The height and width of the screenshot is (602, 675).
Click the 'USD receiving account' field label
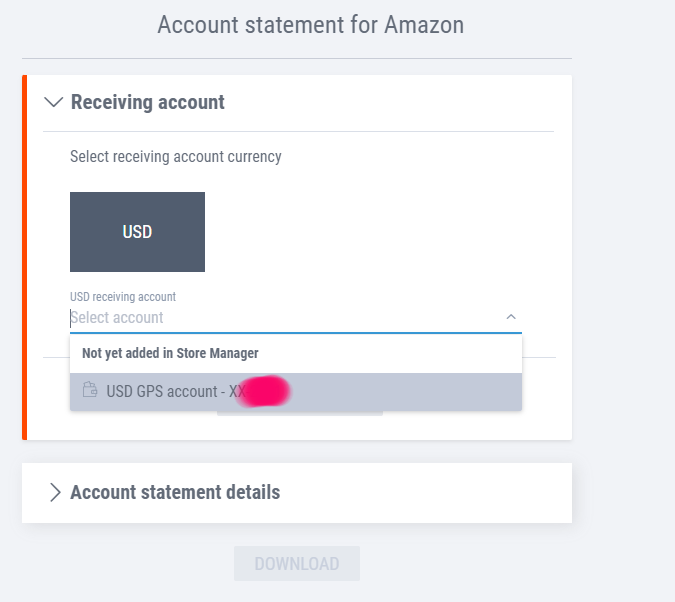click(122, 297)
